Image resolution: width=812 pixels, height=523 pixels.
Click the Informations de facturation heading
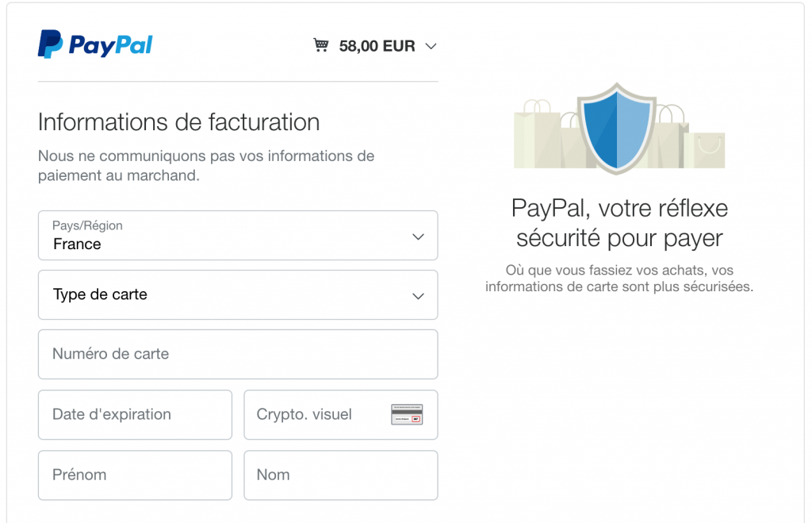point(179,122)
